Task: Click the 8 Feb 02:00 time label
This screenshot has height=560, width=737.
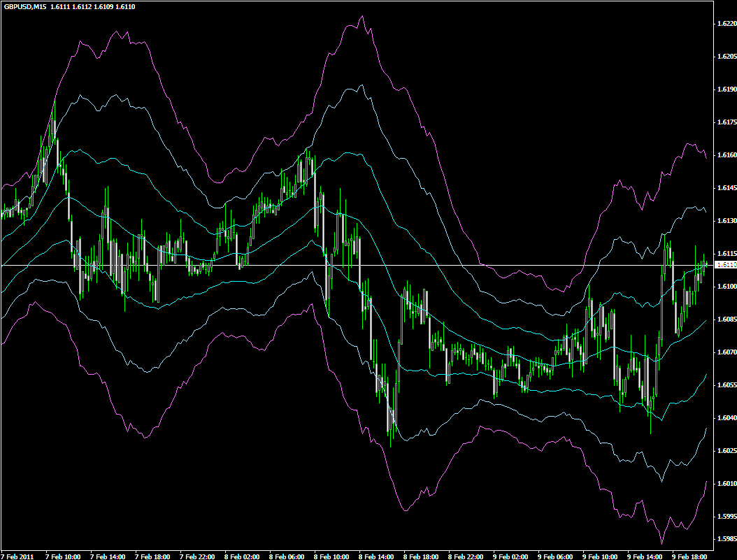Action: click(x=242, y=557)
